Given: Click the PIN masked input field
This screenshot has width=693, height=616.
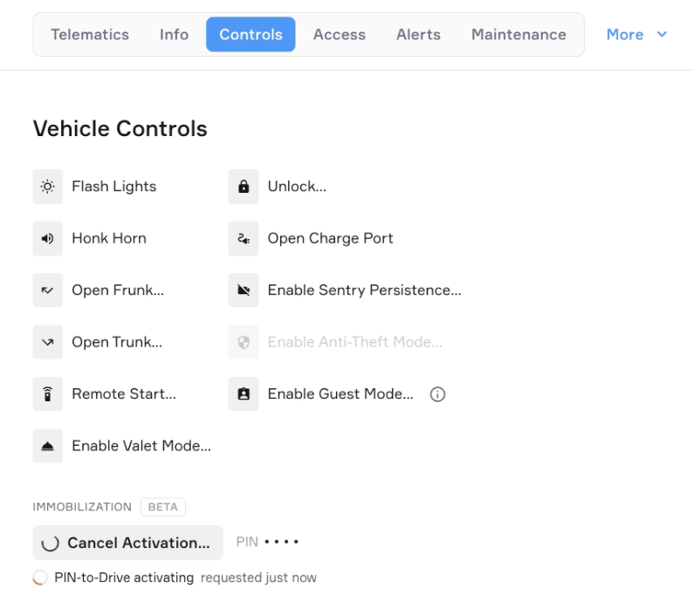Looking at the screenshot, I should [x=282, y=542].
